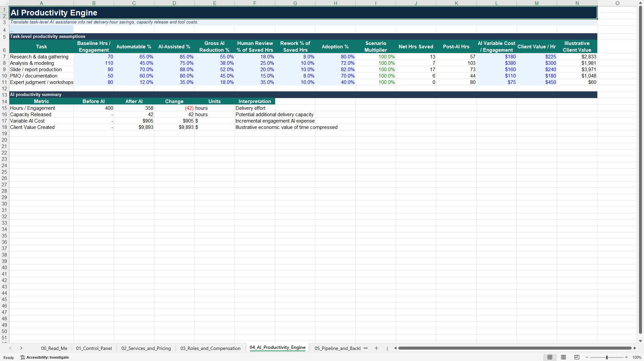The height and width of the screenshot is (361, 644).
Task: Select baseline hours value 110
Action: click(x=94, y=63)
